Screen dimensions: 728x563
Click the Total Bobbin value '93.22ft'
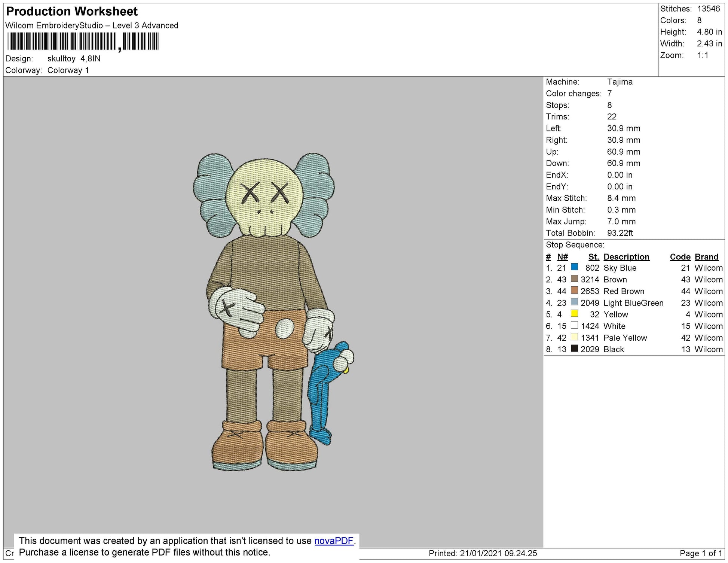[620, 233]
